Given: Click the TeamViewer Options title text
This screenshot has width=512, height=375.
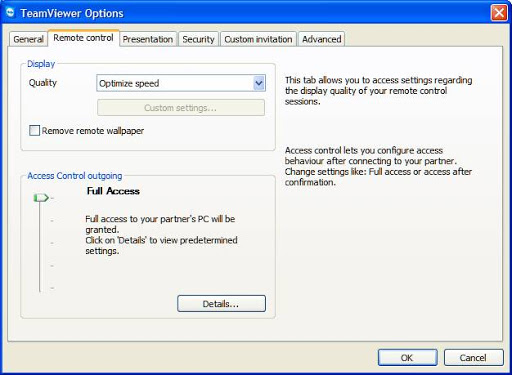Looking at the screenshot, I should pyautogui.click(x=72, y=13).
